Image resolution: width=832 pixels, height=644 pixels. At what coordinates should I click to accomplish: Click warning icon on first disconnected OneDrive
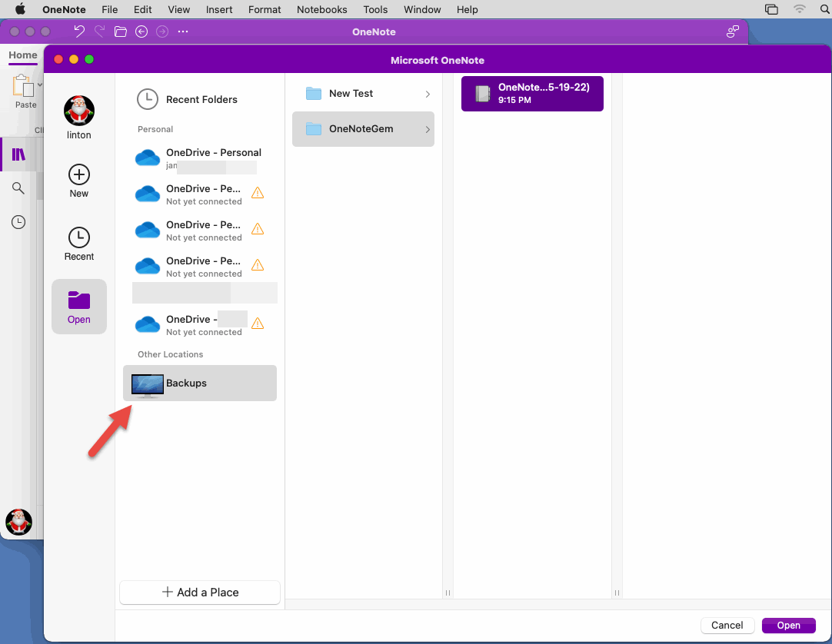click(x=258, y=193)
